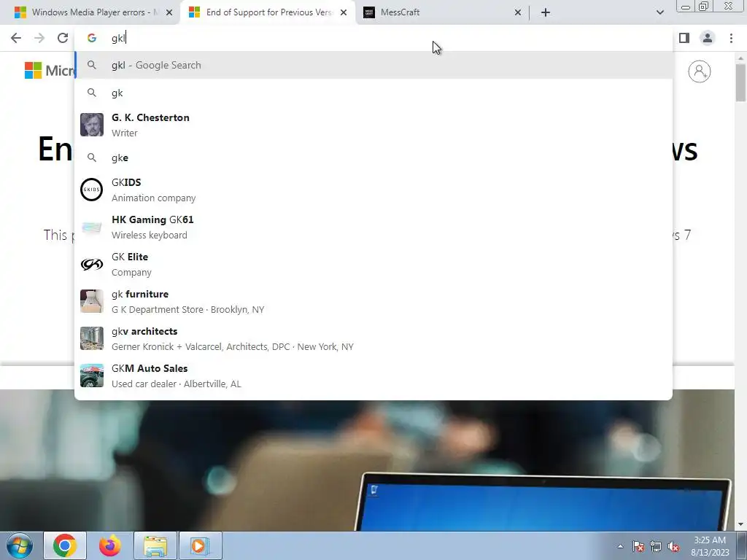Click the gk furniture store thumbnail
The height and width of the screenshot is (560, 747).
(x=91, y=301)
